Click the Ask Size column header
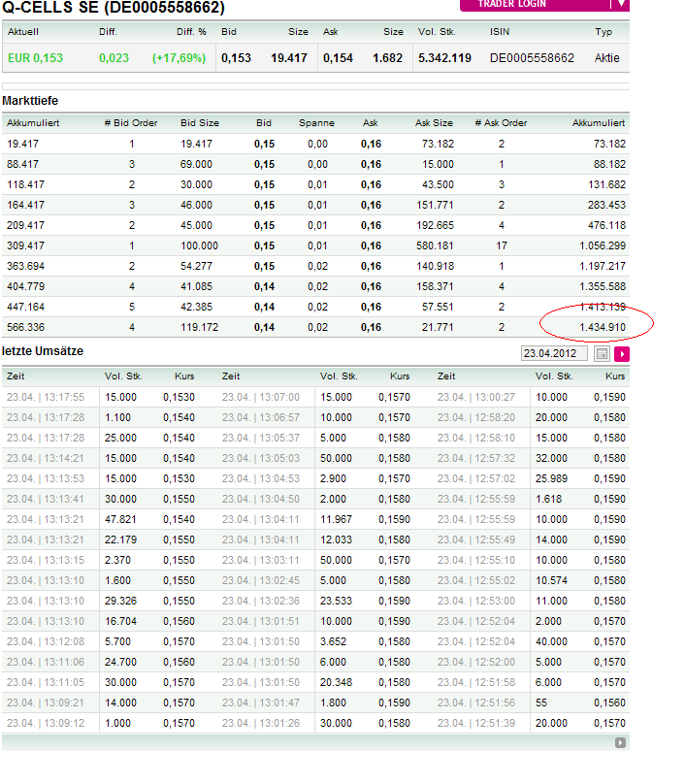This screenshot has width=685, height=784. (x=434, y=123)
